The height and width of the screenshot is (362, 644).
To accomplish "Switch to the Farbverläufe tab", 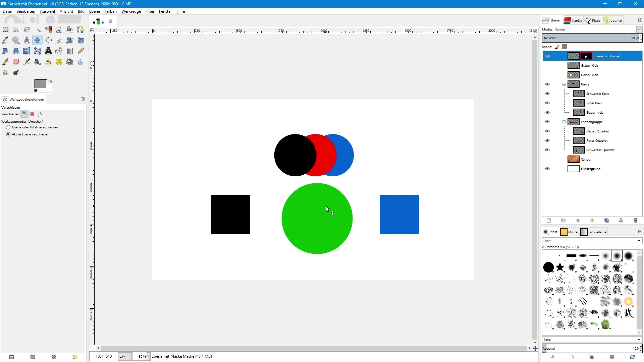I will pos(594,232).
